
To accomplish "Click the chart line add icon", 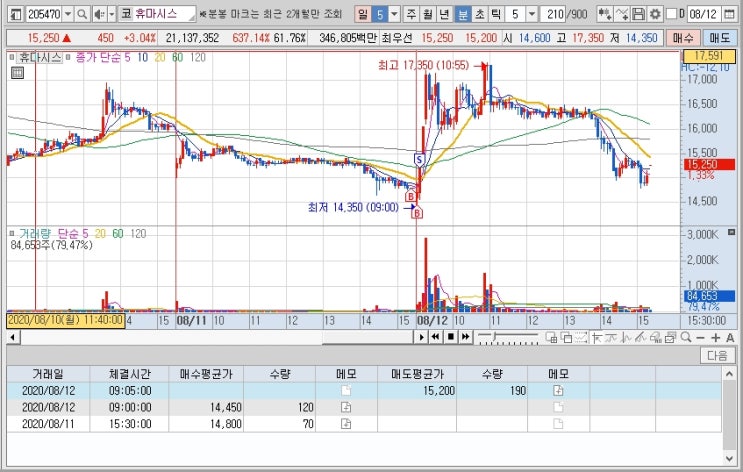I will click(x=622, y=14).
